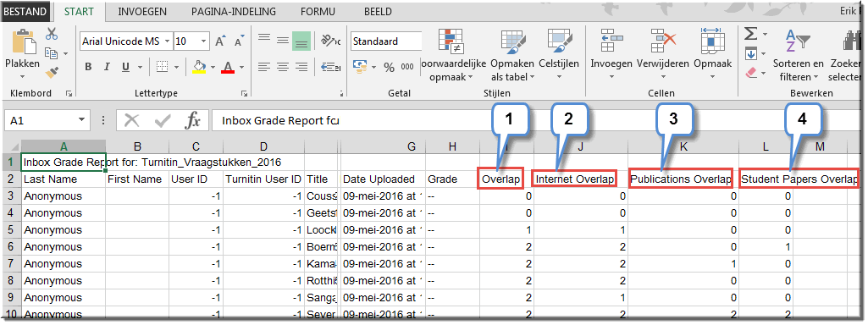
Task: Click the scissors Cut icon
Action: [x=52, y=35]
